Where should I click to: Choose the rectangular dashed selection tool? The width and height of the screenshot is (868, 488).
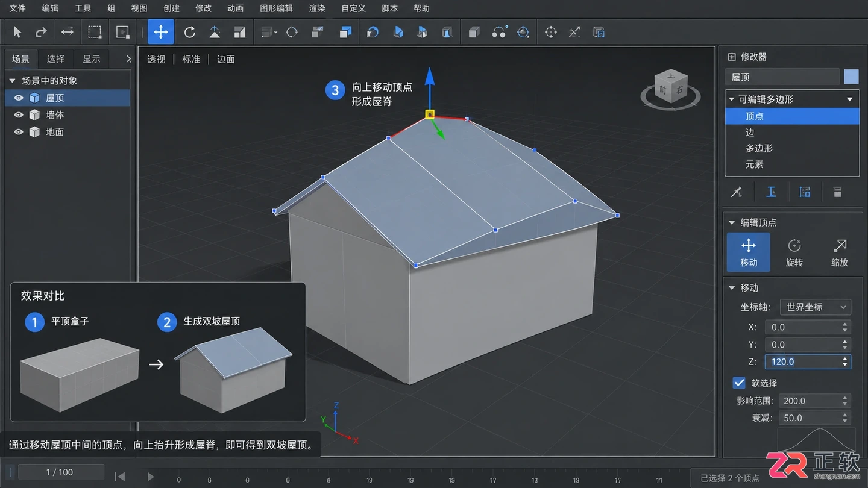95,32
